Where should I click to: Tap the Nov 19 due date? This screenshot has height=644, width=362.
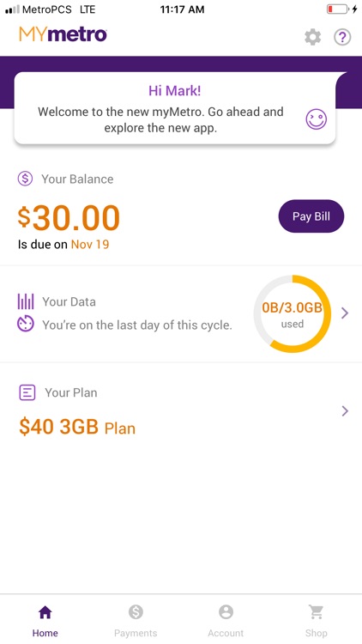coord(90,245)
